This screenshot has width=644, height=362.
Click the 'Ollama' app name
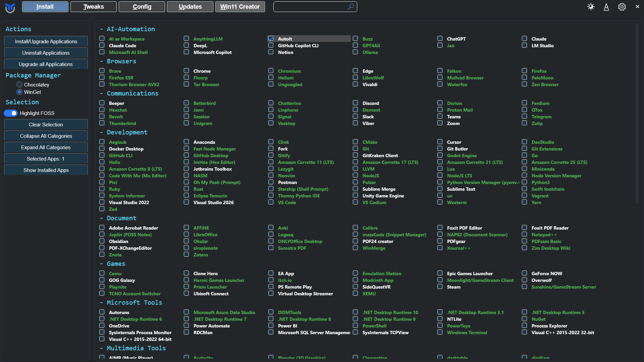click(370, 52)
